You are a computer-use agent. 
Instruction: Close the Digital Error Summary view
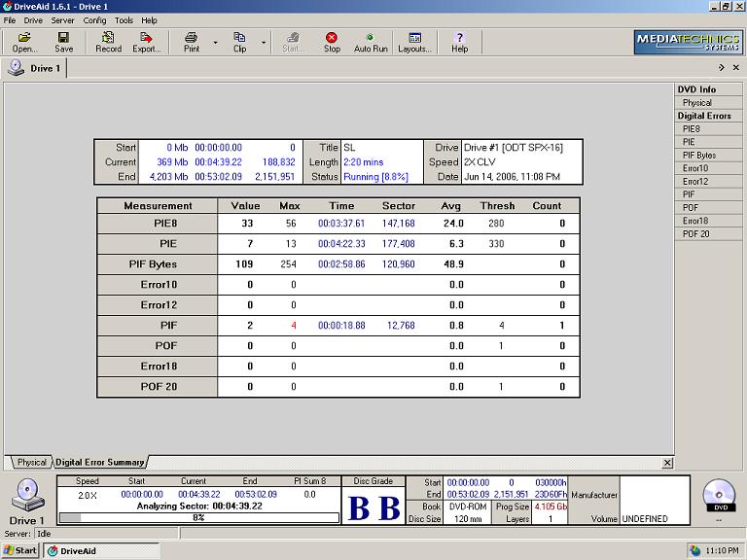click(x=667, y=463)
